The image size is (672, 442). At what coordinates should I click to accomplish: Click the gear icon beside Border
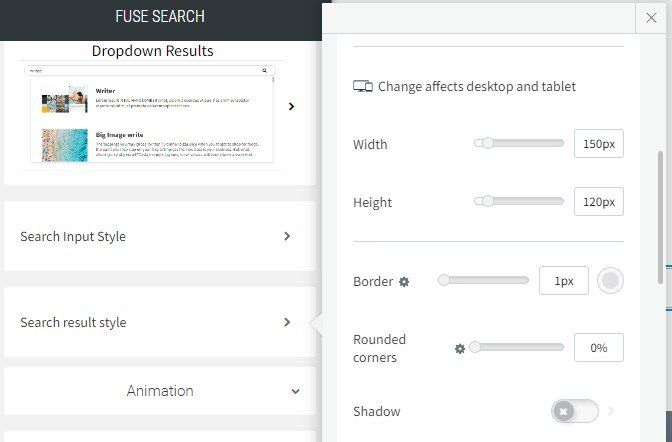pos(404,282)
